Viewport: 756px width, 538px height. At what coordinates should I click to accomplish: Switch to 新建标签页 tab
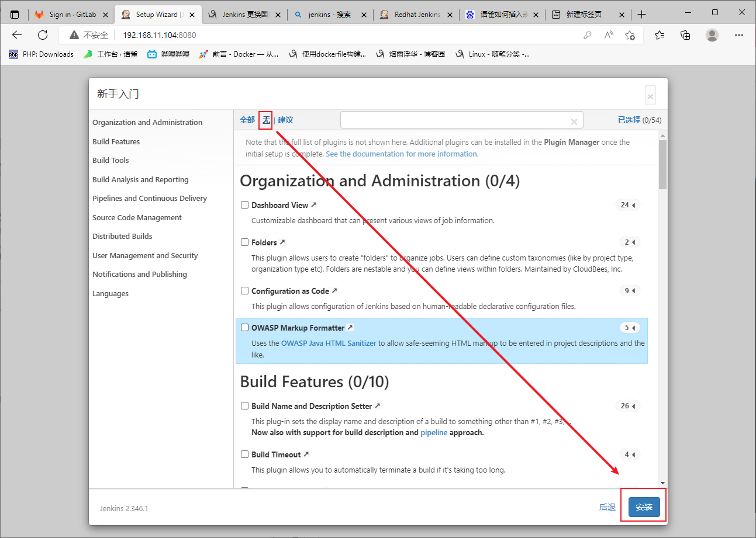588,15
